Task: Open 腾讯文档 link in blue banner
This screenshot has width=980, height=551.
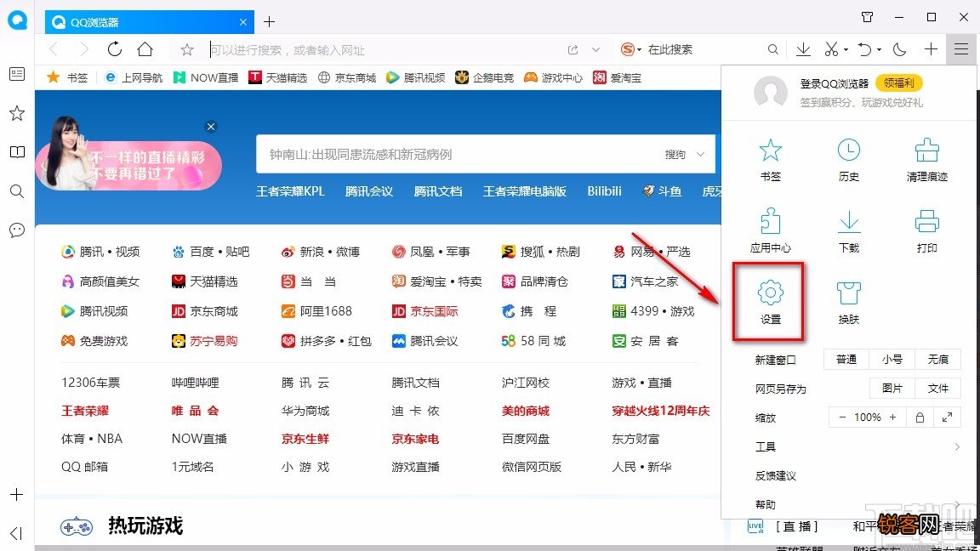Action: point(437,191)
